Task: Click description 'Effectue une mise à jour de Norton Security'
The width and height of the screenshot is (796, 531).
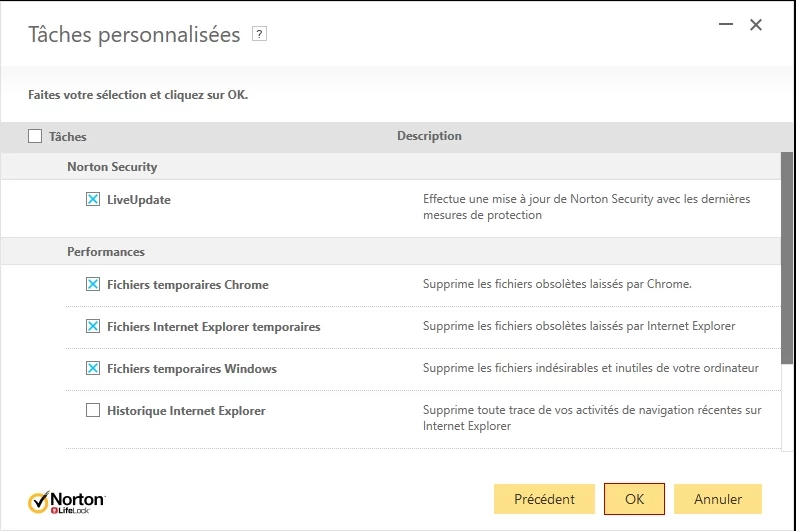Action: pos(586,207)
